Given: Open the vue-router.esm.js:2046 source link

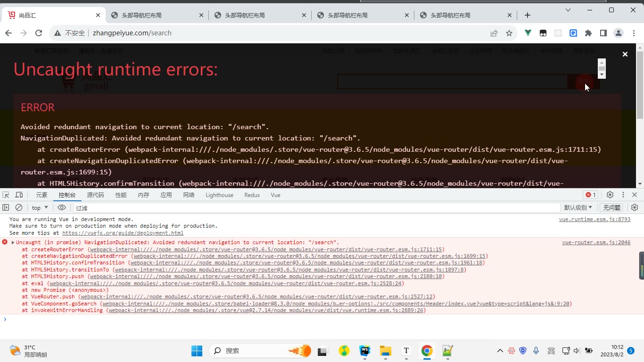Looking at the screenshot, I should (x=596, y=242).
